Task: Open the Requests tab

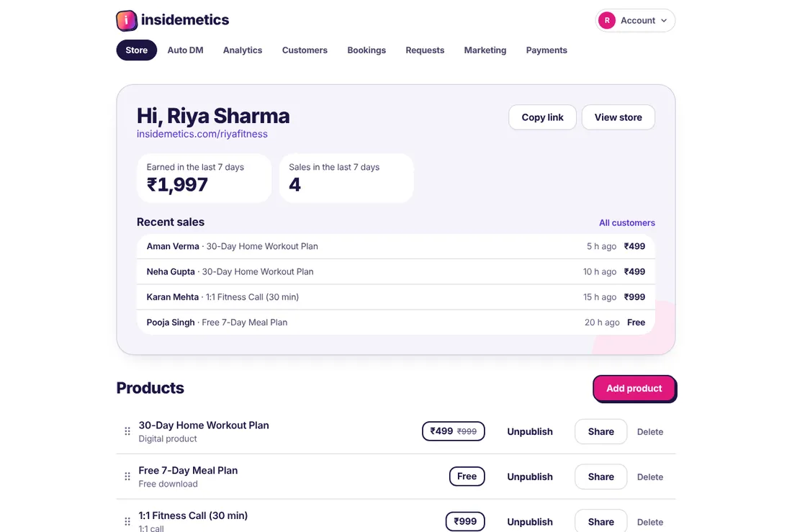Action: pos(425,50)
